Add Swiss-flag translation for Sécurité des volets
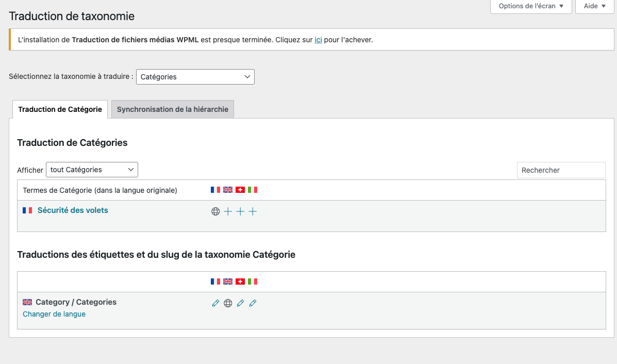Image resolution: width=617 pixels, height=364 pixels. 240,211
